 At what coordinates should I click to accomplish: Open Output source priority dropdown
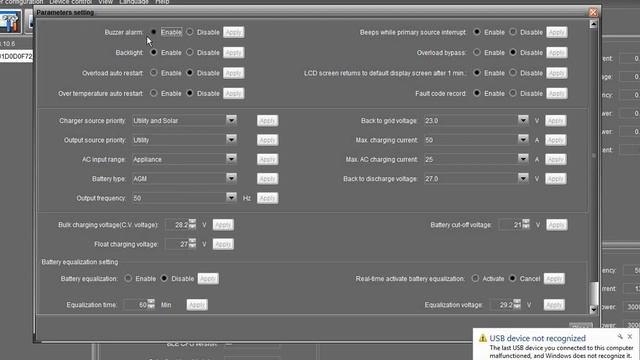point(231,139)
